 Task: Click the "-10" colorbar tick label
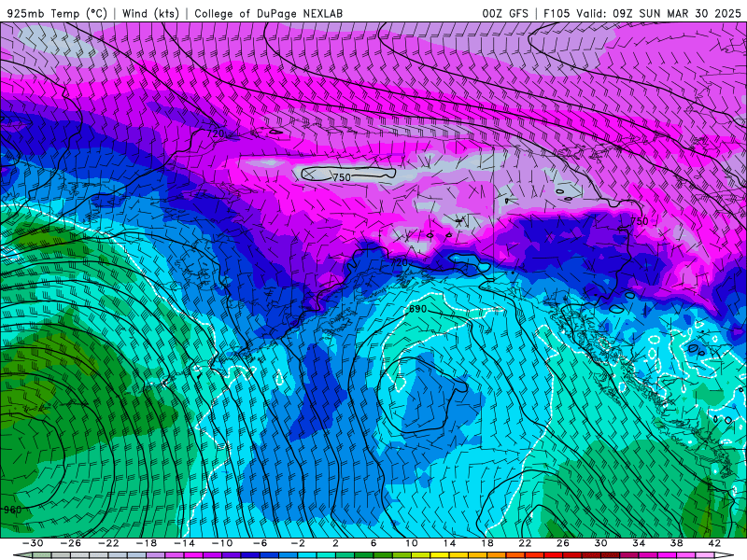tap(221, 543)
